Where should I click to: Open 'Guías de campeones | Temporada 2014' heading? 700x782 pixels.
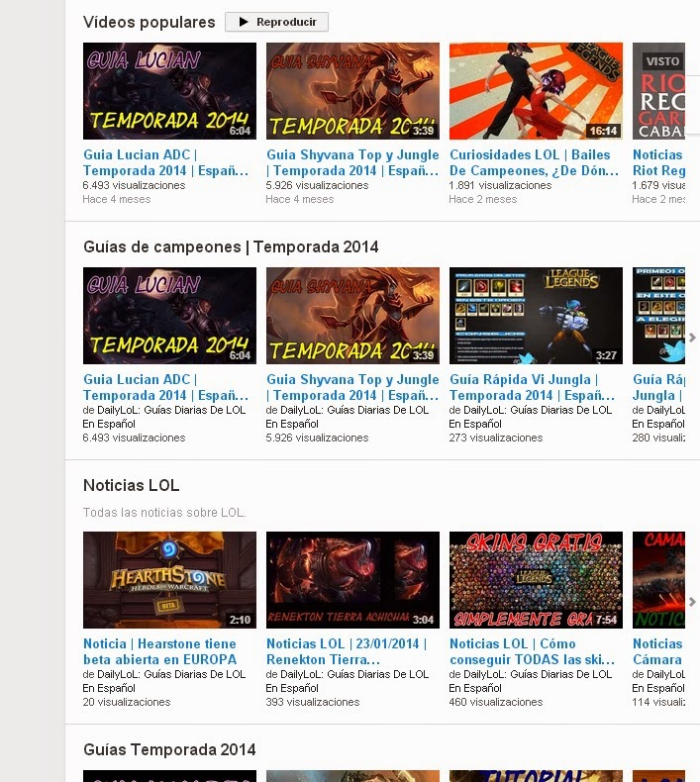pos(231,246)
